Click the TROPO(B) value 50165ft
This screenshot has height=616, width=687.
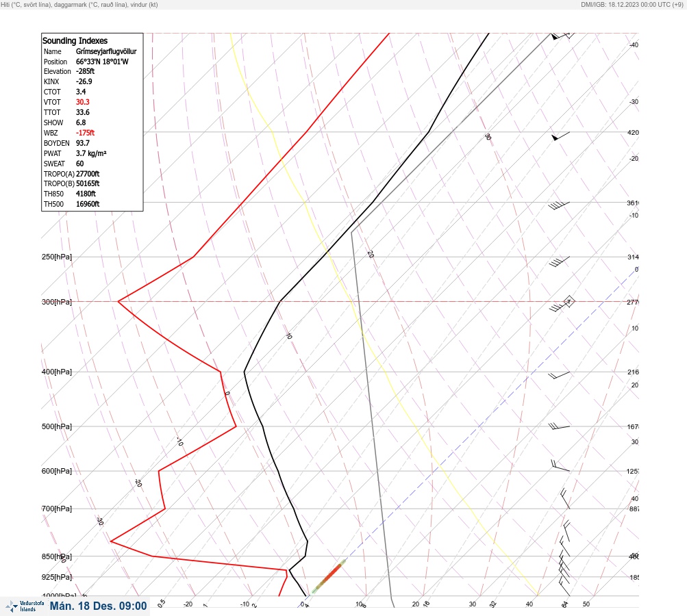(88, 183)
